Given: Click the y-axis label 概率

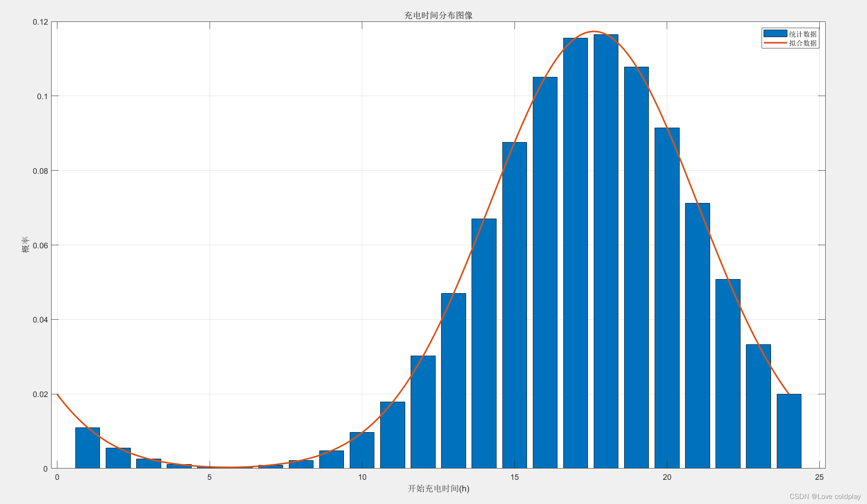Looking at the screenshot, I should [25, 245].
